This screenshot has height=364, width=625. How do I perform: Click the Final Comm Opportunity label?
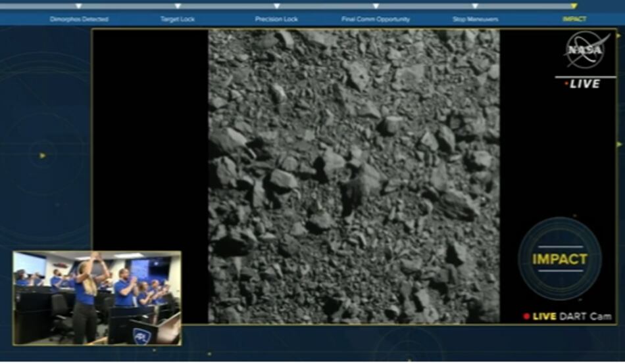376,19
